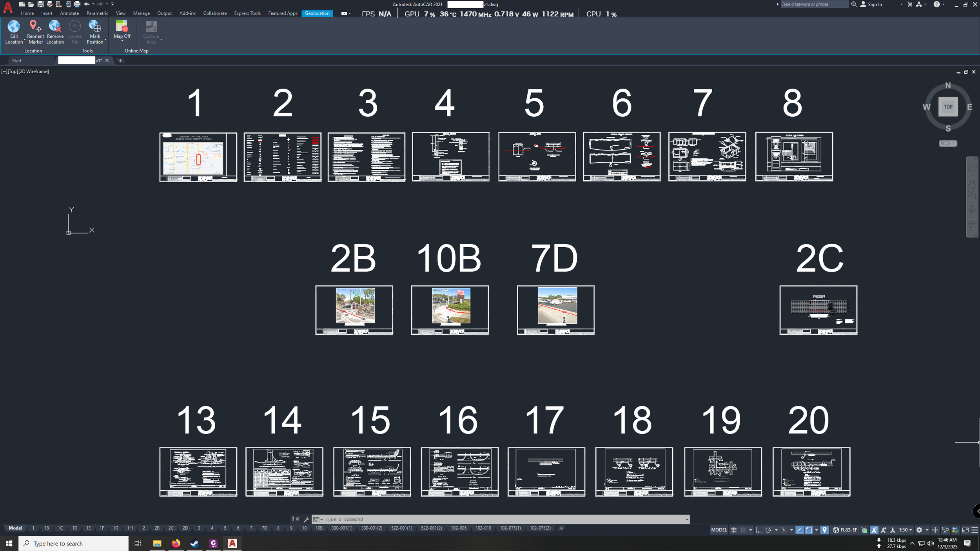Click Remove Location in the ribbon
This screenshot has height=551, width=980.
tap(55, 27)
